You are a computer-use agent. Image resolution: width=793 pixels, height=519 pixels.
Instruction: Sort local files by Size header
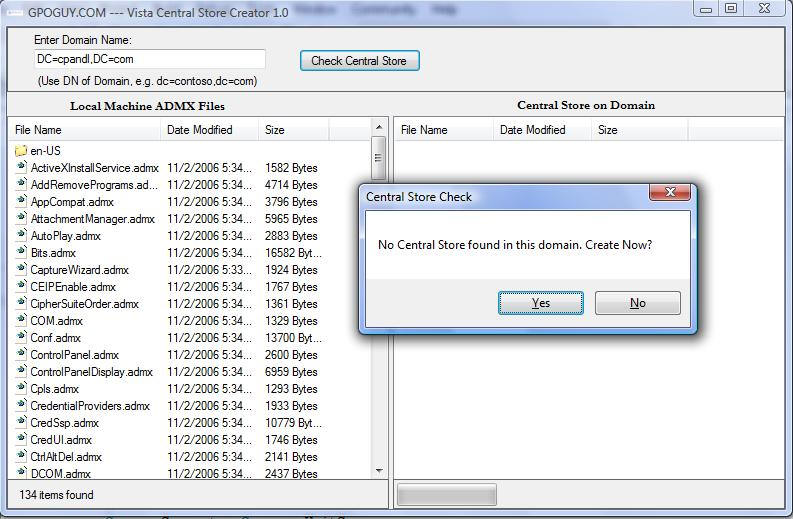coord(293,130)
